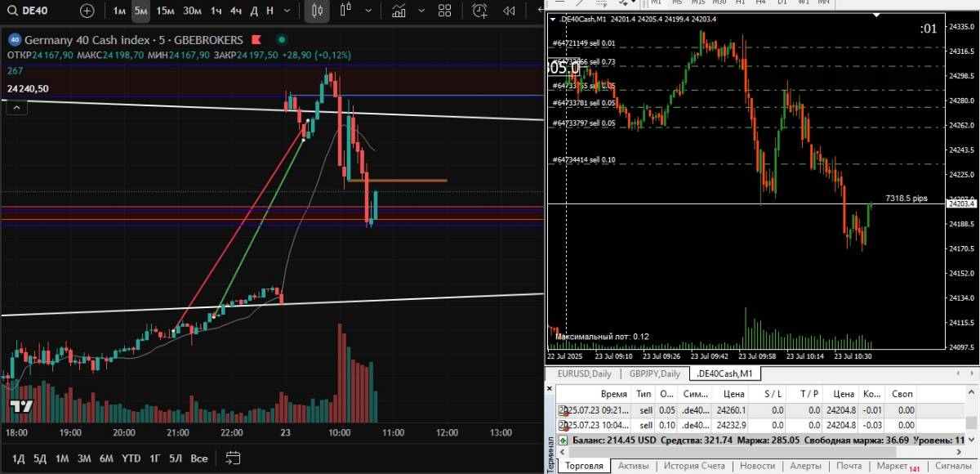Switch to the 15м timeframe
980x474 pixels.
coord(165,11)
